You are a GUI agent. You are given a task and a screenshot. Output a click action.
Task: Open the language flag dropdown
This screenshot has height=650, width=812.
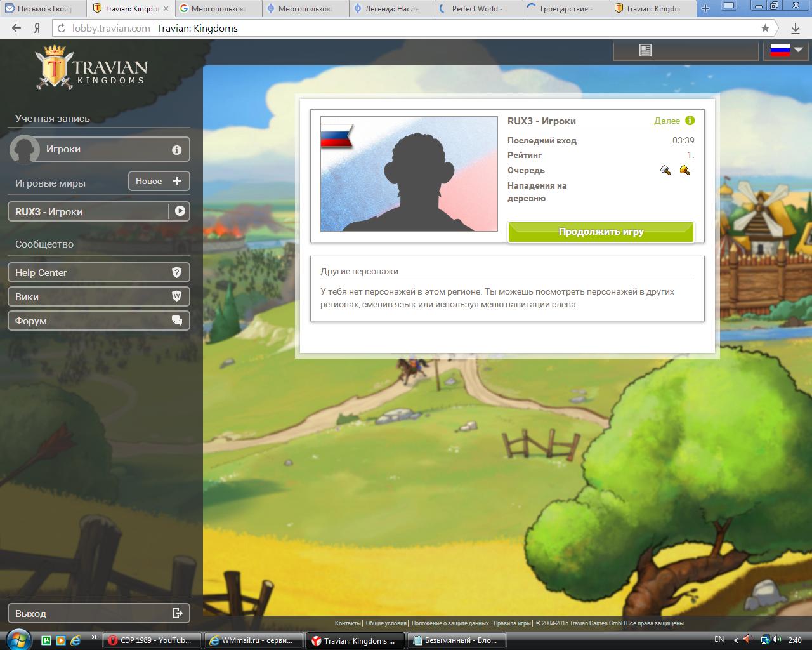click(x=786, y=50)
